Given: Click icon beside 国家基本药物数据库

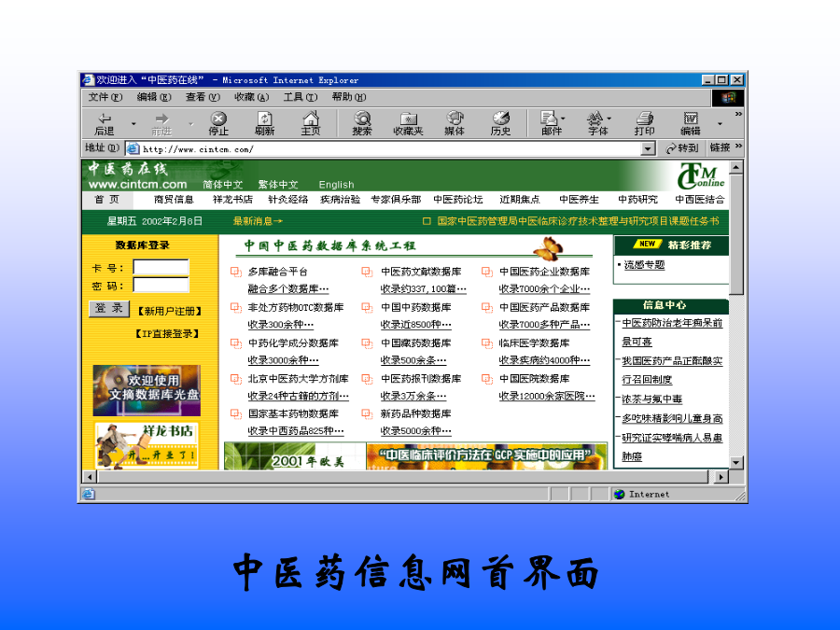Looking at the screenshot, I should (x=236, y=413).
